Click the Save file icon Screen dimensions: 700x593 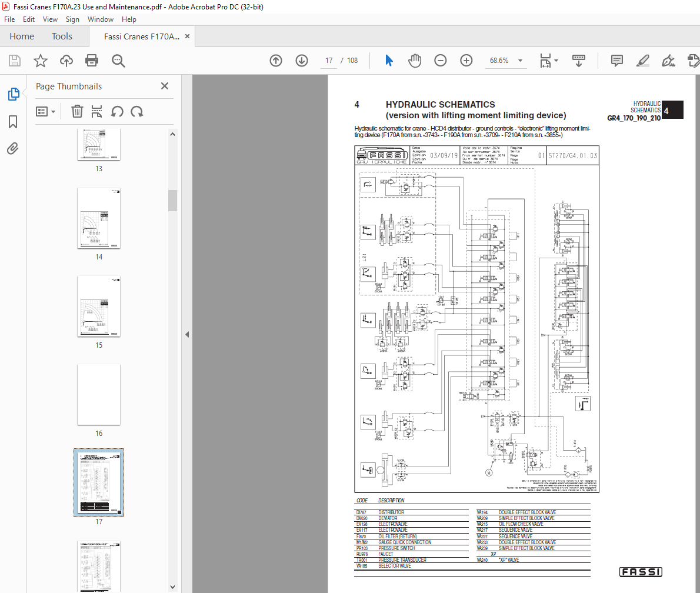coord(15,61)
